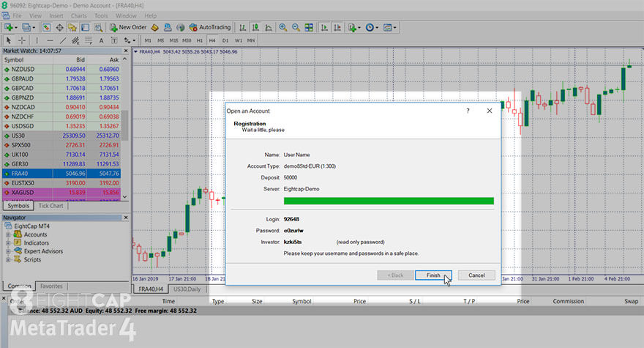Click the Periods clock icon
This screenshot has width=644, height=348.
click(370, 28)
